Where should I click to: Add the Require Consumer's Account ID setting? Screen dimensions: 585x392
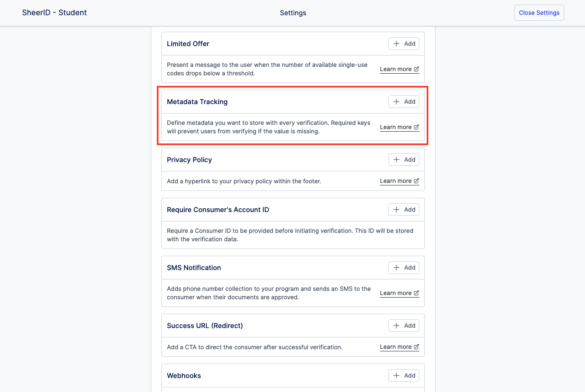pyautogui.click(x=404, y=210)
